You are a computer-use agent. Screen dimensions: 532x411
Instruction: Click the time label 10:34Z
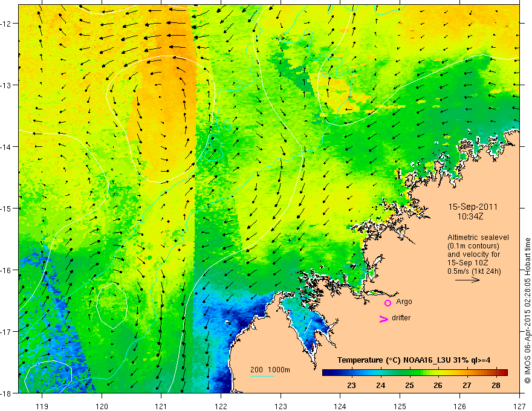[x=470, y=216]
